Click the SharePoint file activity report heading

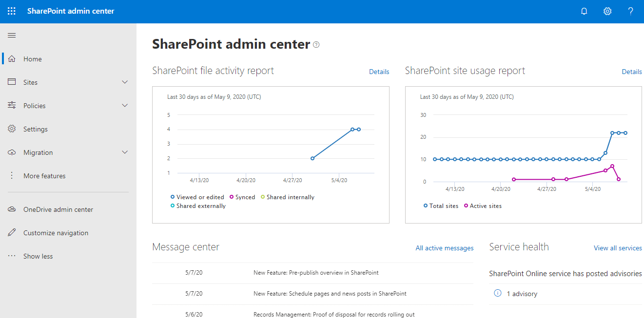tap(213, 71)
